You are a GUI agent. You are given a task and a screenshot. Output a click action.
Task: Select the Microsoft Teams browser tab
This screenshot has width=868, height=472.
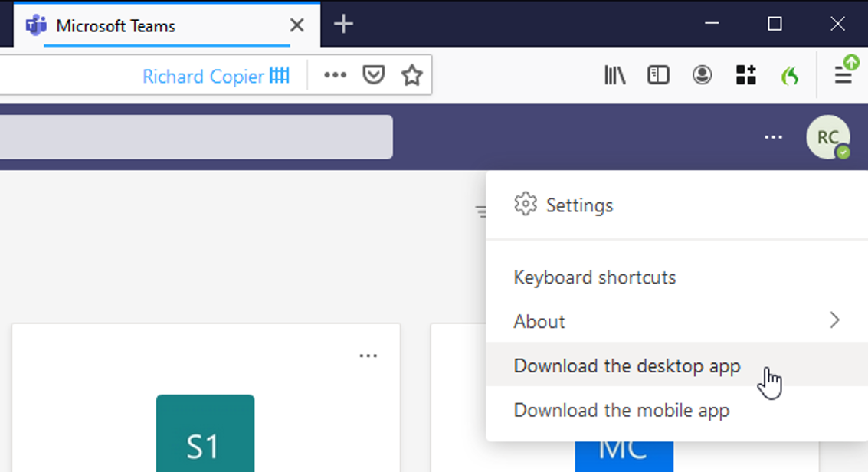coord(166,25)
